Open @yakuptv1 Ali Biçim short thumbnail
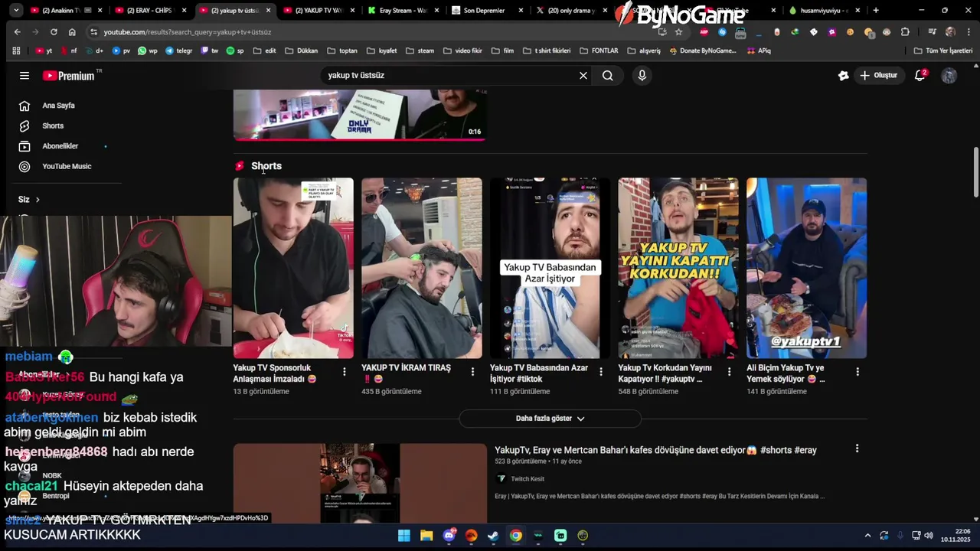The image size is (980, 551). coord(807,268)
